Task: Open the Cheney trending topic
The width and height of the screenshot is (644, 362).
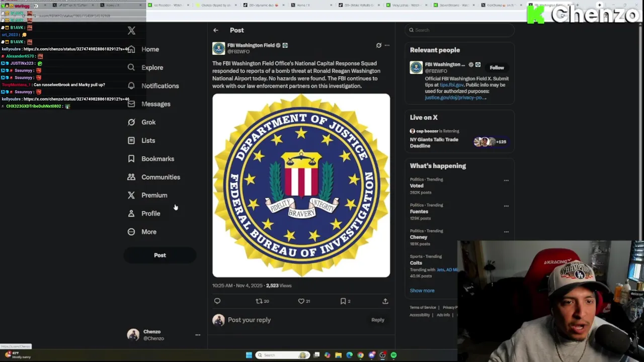Action: (x=419, y=237)
